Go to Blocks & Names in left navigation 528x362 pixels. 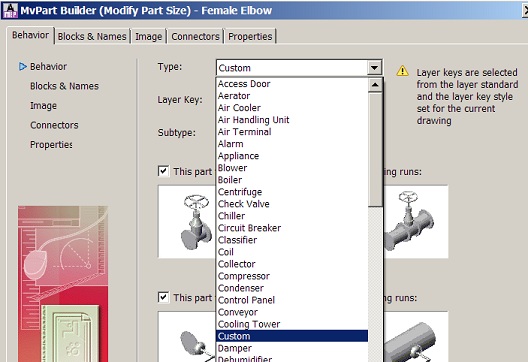pyautogui.click(x=64, y=86)
